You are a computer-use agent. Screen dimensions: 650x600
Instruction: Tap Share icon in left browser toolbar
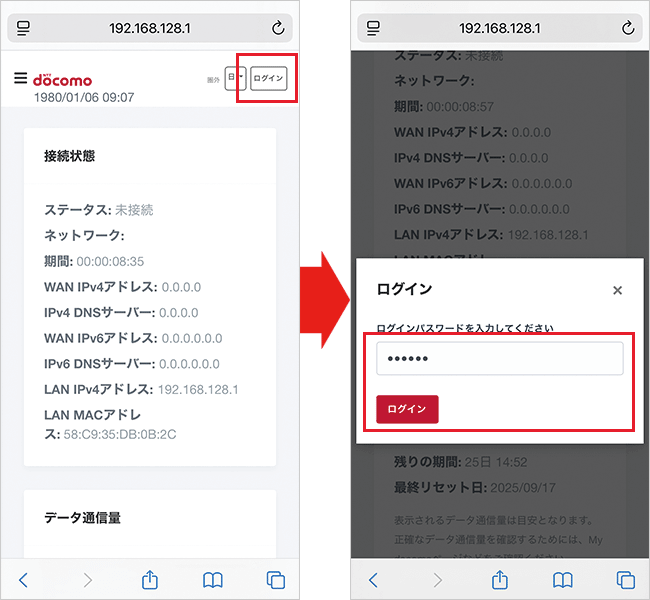[x=150, y=579]
